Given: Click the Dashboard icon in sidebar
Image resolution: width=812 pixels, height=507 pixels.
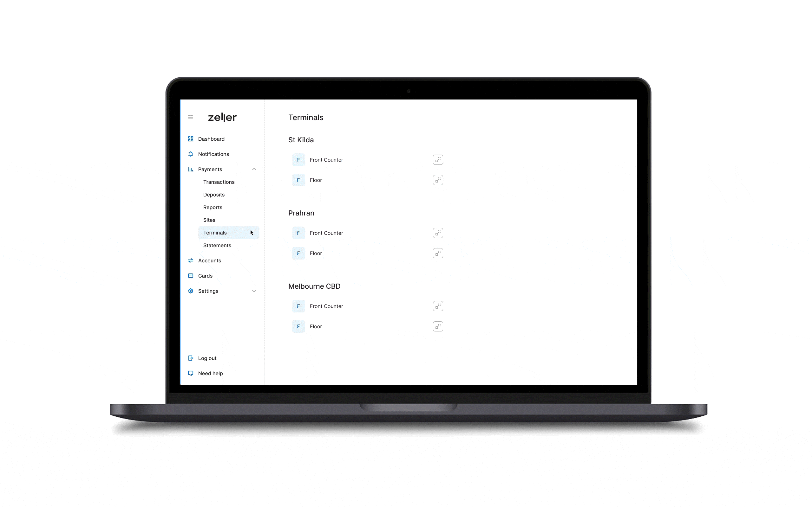Looking at the screenshot, I should (191, 138).
